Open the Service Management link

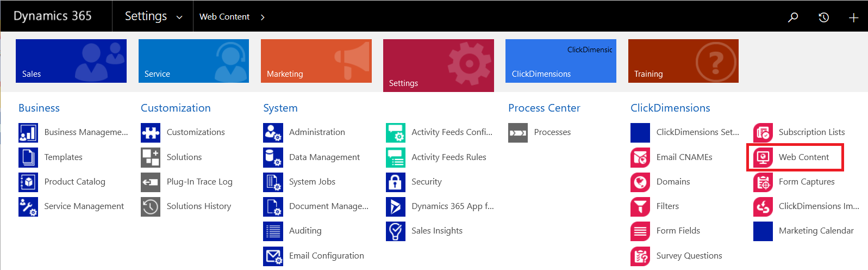click(x=84, y=206)
